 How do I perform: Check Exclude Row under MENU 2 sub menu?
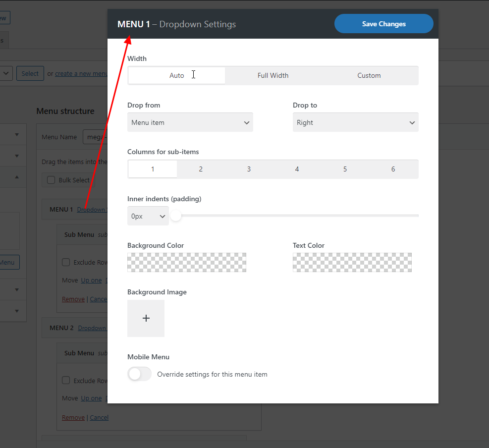click(x=66, y=380)
